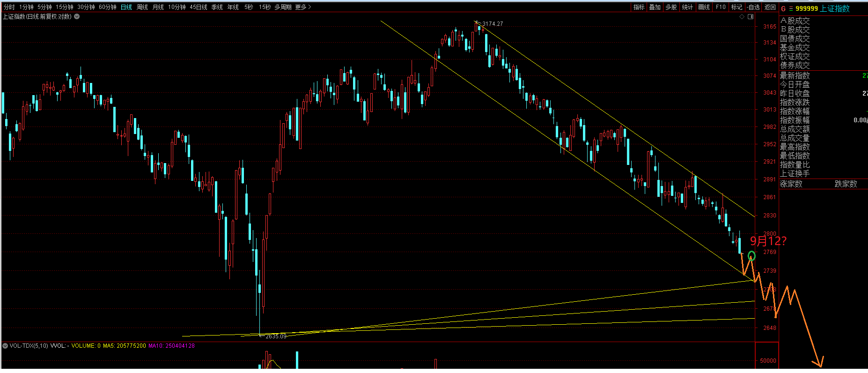Open the 指标 indicators tool

[639, 7]
